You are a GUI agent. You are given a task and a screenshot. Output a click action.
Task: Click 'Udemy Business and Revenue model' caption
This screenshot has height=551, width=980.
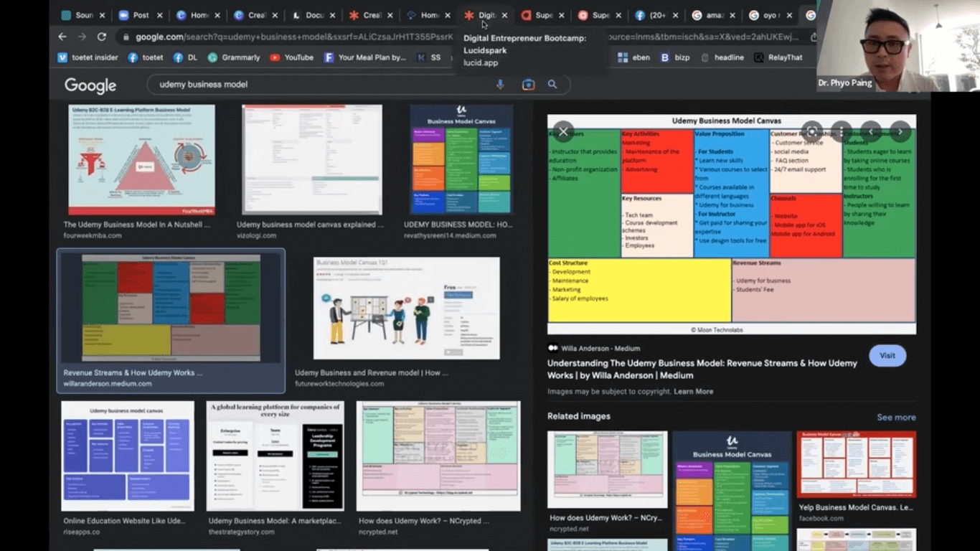click(x=372, y=373)
